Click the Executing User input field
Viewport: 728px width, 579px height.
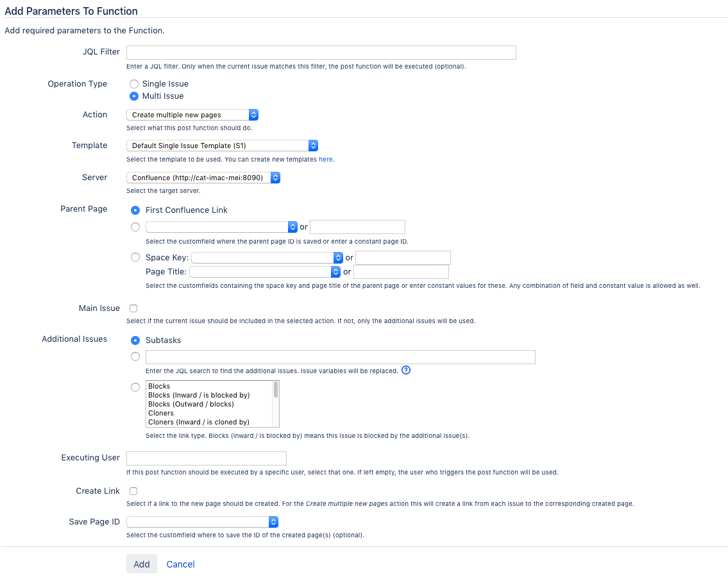click(x=206, y=458)
